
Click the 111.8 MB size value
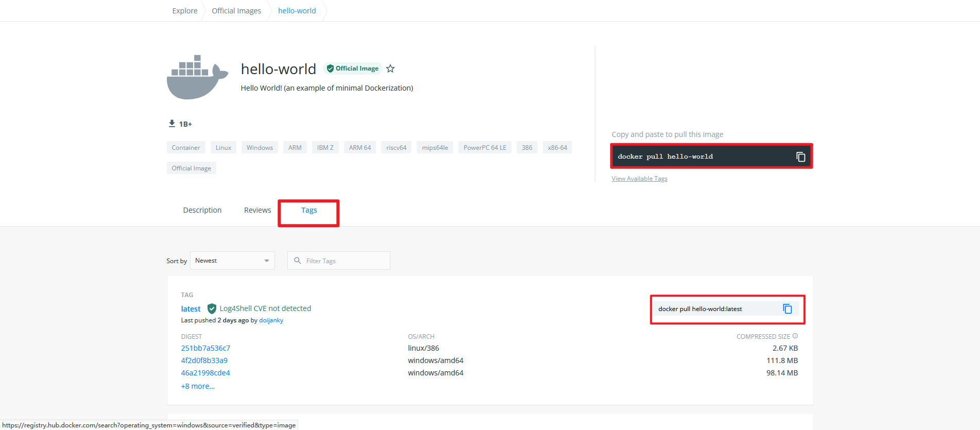coord(782,360)
